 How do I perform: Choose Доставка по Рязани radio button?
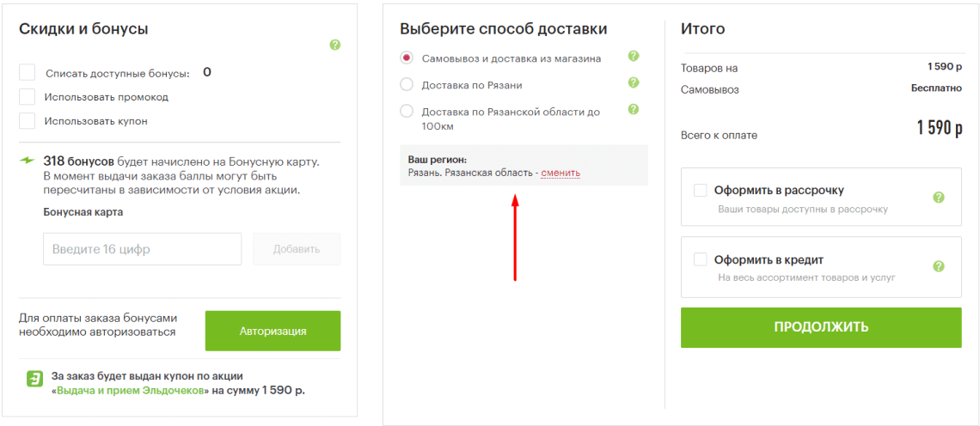tap(407, 85)
